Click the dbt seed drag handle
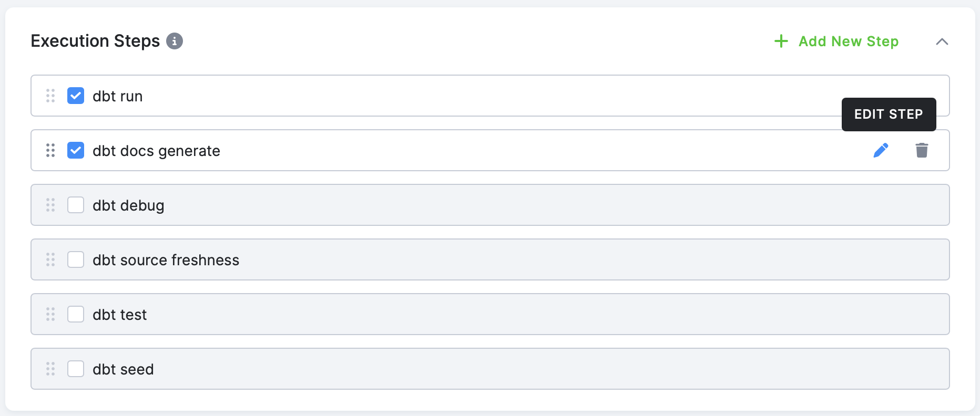This screenshot has height=416, width=980. pos(50,369)
